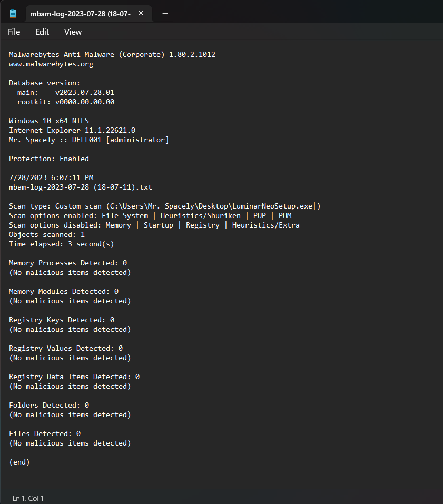Add a new tab with the plus icon
The width and height of the screenshot is (443, 504).
point(165,14)
